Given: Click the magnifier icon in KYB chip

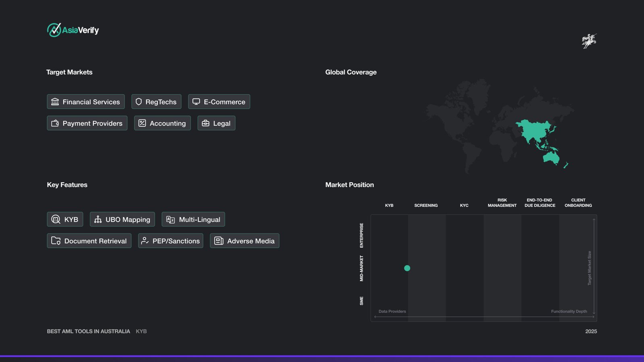Looking at the screenshot, I should 56,219.
